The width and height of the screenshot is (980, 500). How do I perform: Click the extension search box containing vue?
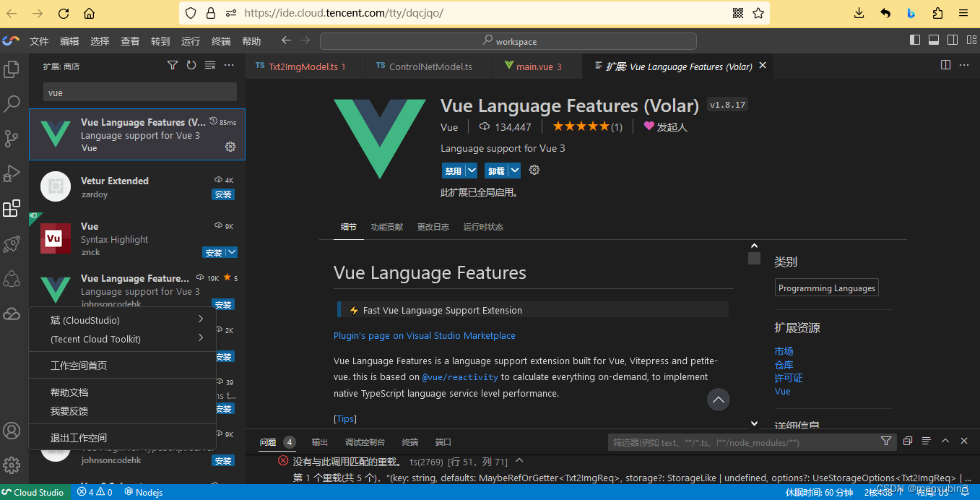click(140, 92)
